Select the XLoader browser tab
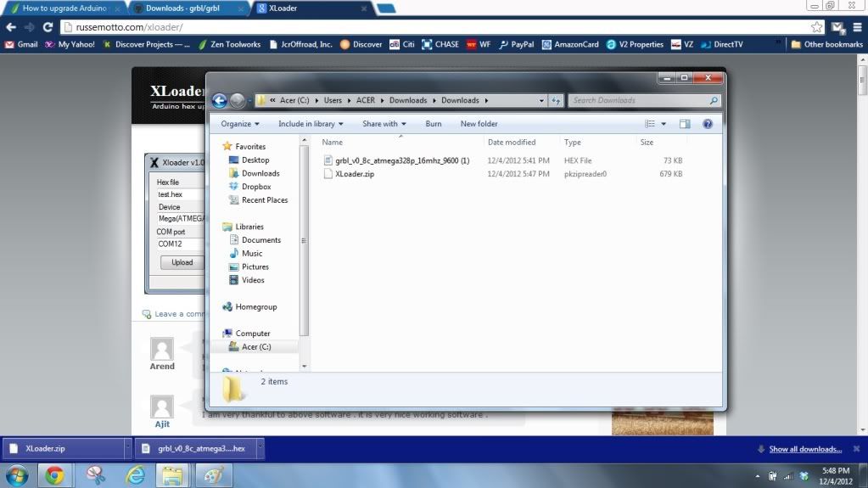 click(x=312, y=8)
